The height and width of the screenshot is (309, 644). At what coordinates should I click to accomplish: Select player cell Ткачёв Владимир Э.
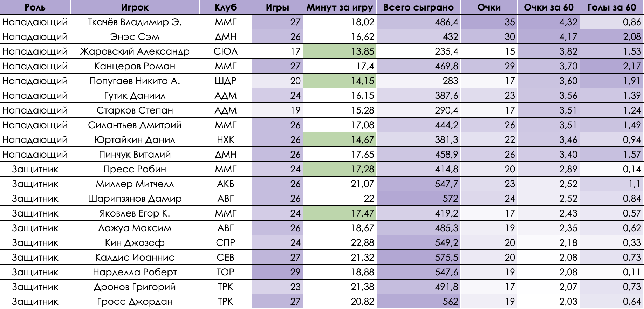click(x=135, y=22)
